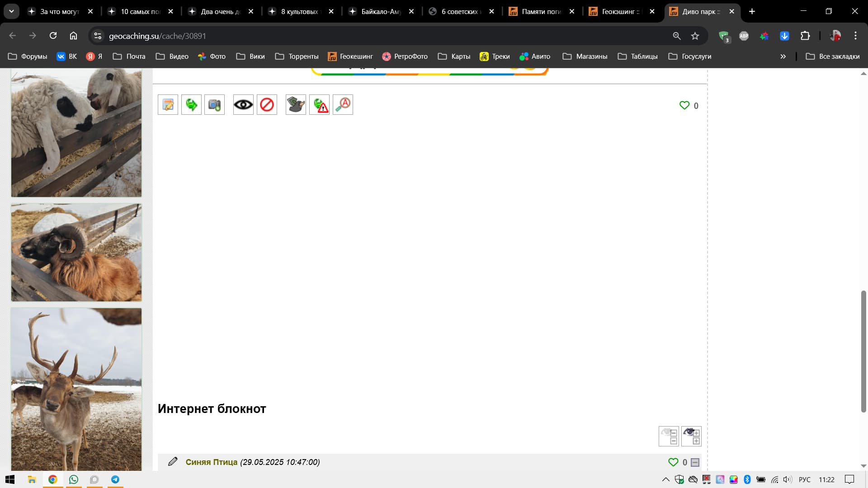Screen dimensions: 868x488
Task: Click the calendar-with-pencil edit icon
Action: [x=168, y=105]
